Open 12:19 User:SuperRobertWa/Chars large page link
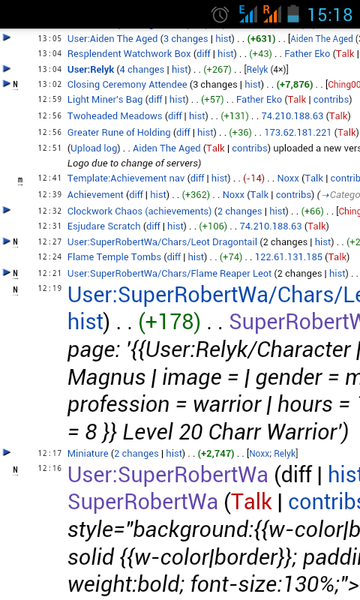Screen dimensions: 360x600 coord(213,295)
